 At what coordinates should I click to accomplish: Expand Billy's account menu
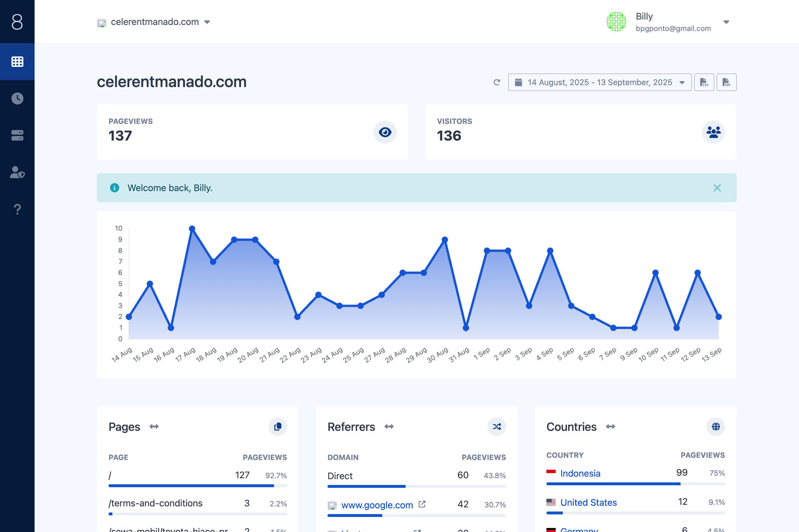point(726,22)
